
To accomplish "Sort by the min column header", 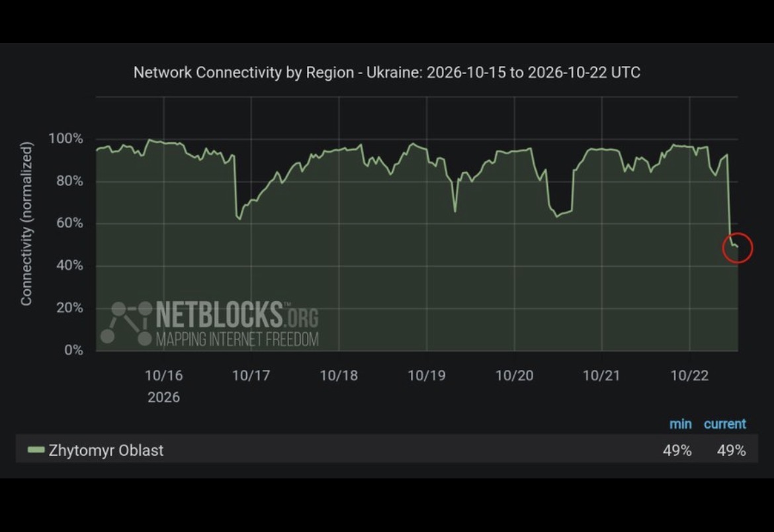I will pyautogui.click(x=680, y=424).
